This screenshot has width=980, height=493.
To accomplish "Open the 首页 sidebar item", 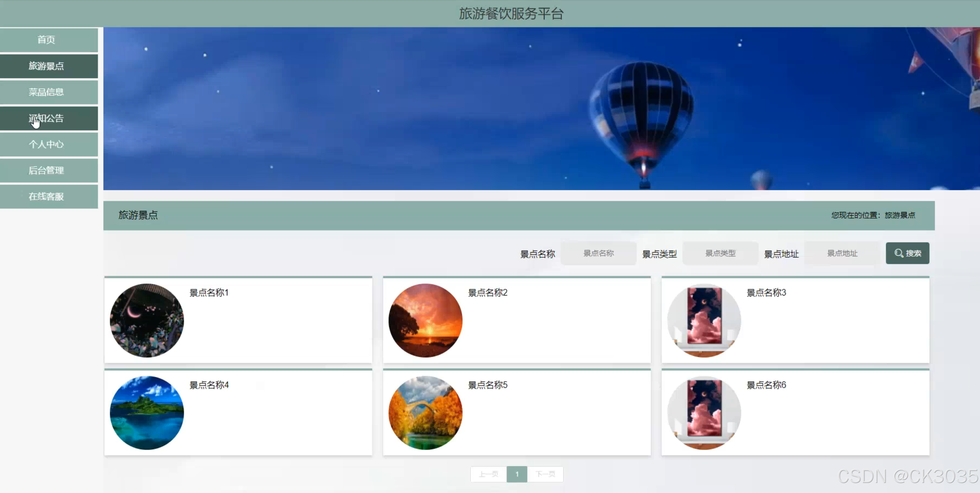I will [46, 39].
